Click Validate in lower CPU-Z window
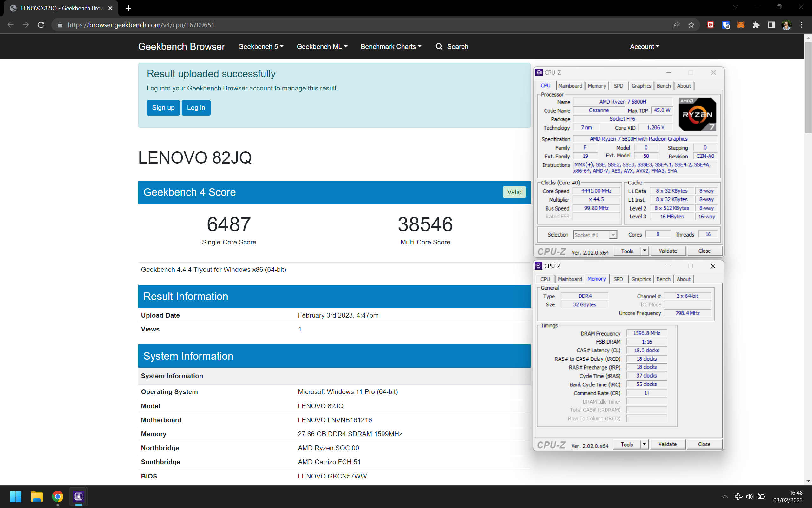The width and height of the screenshot is (812, 508). click(x=667, y=444)
